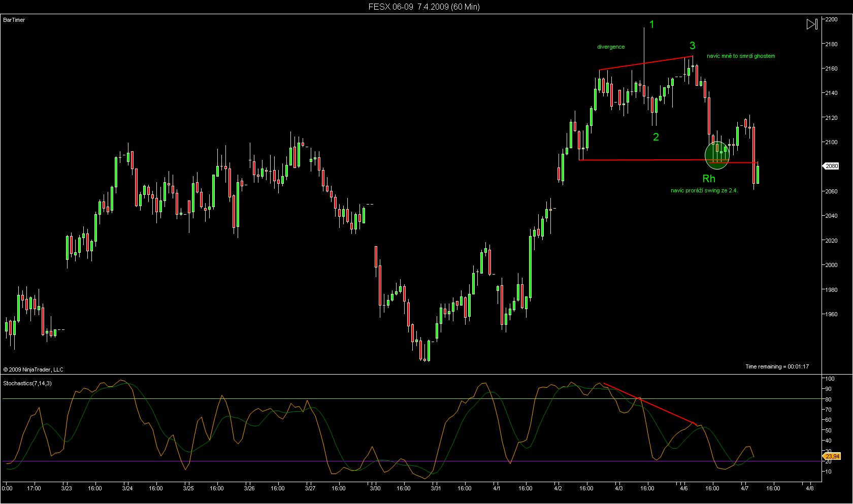Select the green "1" wave label
853x504 pixels.
[652, 24]
